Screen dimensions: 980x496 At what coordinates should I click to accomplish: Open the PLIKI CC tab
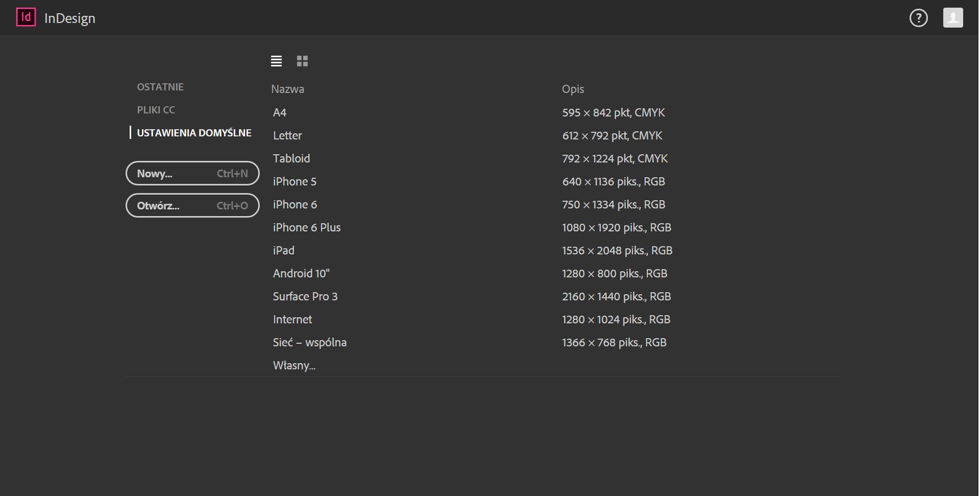coord(156,109)
